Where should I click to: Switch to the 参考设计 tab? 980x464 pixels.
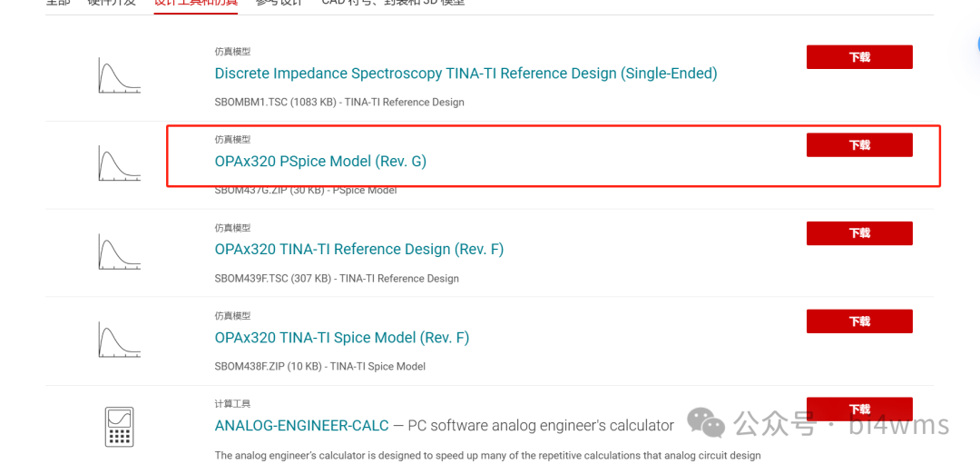(279, 3)
